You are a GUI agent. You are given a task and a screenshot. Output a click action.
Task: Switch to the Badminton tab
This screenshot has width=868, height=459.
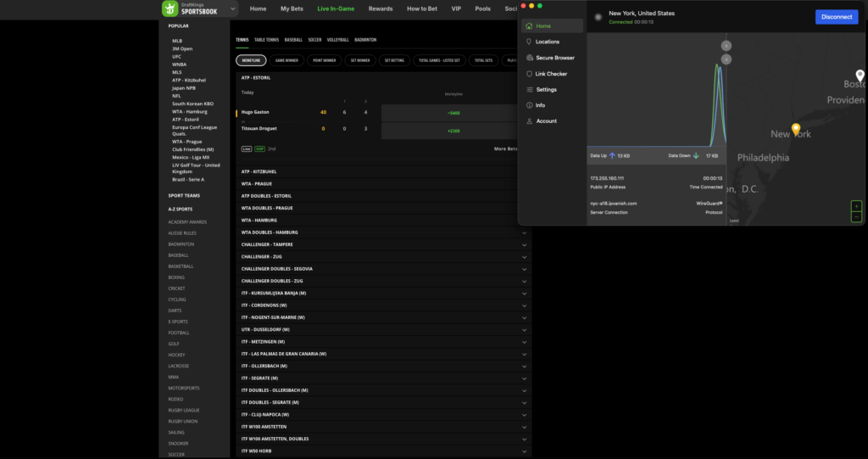click(x=365, y=40)
